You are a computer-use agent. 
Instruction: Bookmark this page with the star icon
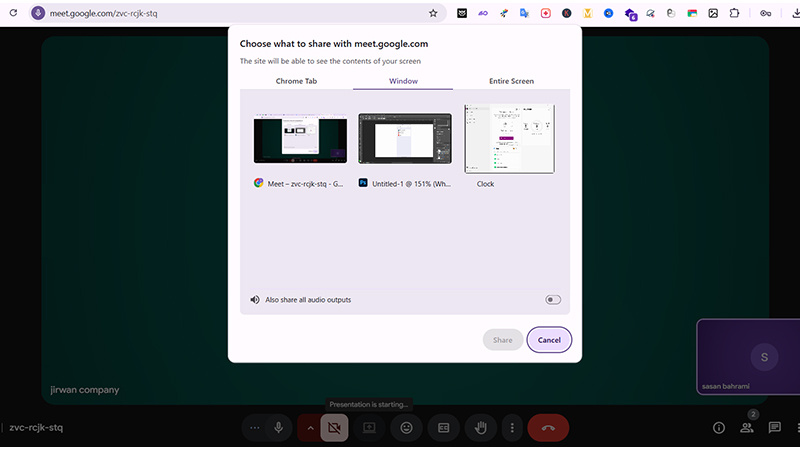coord(433,14)
